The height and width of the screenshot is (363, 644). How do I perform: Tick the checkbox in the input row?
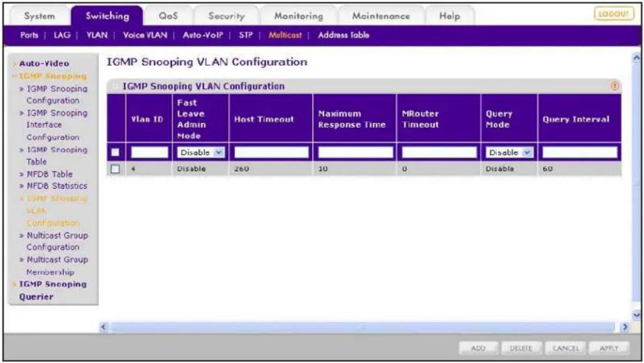(115, 152)
